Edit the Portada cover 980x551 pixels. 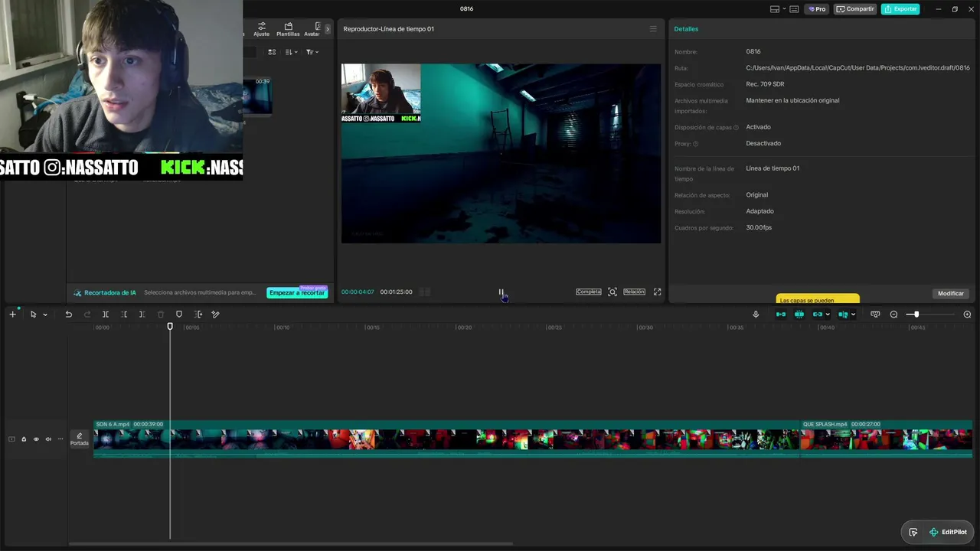[80, 439]
